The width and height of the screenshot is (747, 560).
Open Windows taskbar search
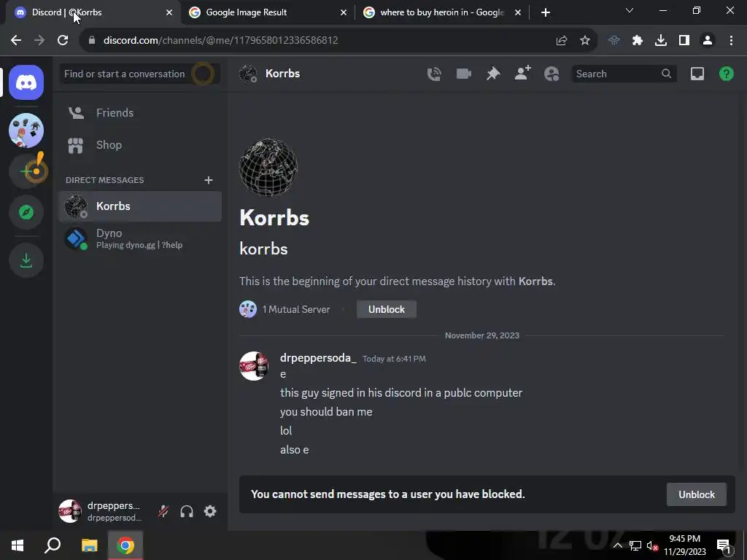point(53,545)
